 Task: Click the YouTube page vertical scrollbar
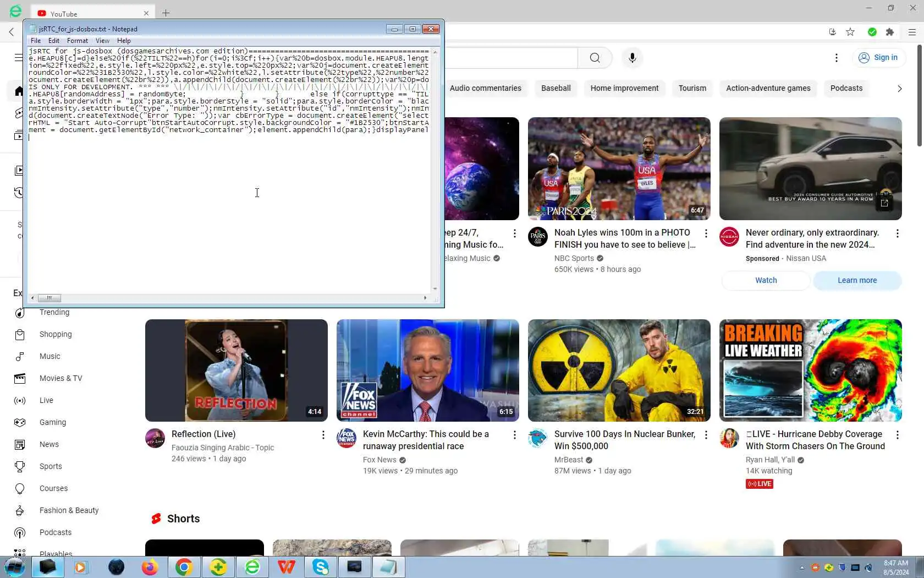click(x=919, y=96)
